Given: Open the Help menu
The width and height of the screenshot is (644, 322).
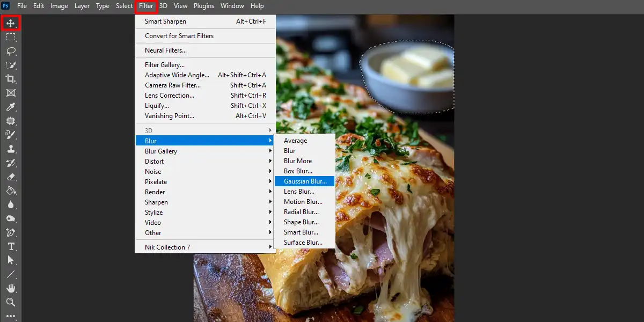Looking at the screenshot, I should pyautogui.click(x=257, y=6).
